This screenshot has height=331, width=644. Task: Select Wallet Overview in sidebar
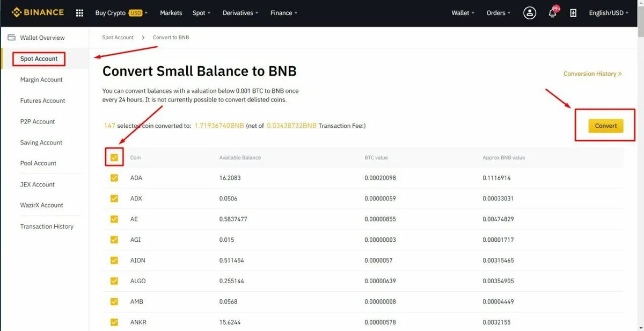coord(42,38)
